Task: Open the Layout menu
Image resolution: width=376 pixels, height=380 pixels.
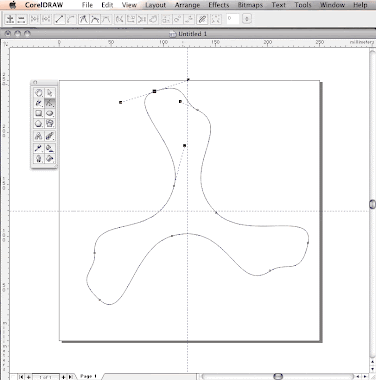Action: tap(156, 5)
